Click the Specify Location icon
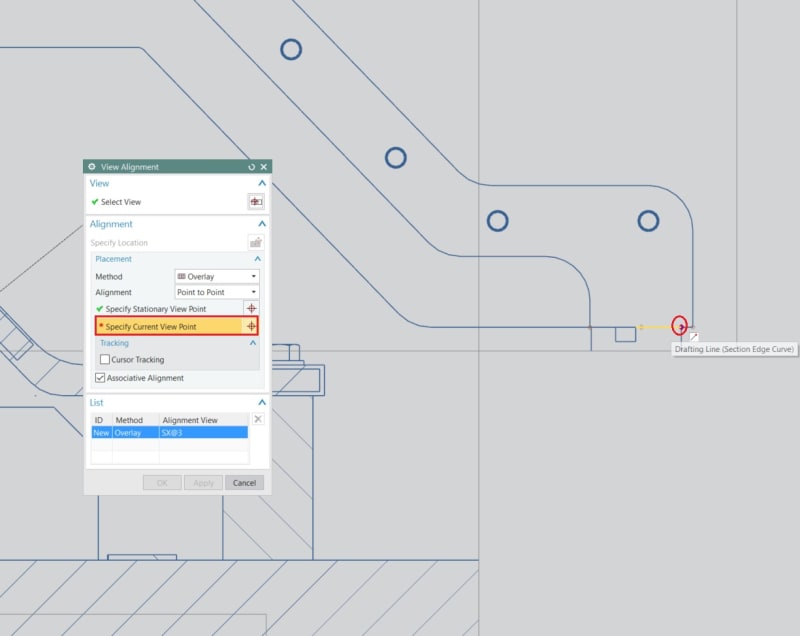This screenshot has height=636, width=800. (x=256, y=243)
